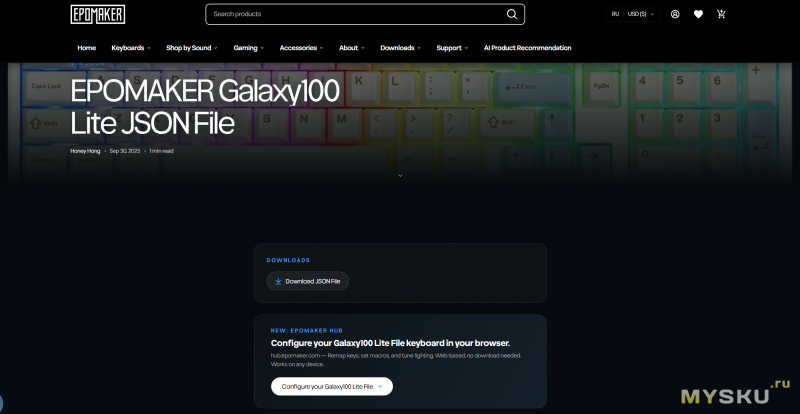Expand the Keyboards menu
This screenshot has height=414, width=800.
pyautogui.click(x=131, y=48)
